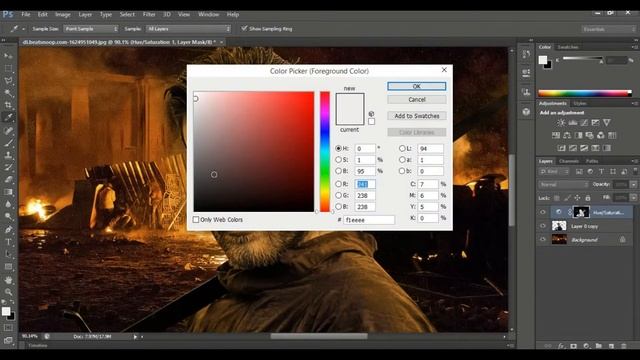Open the Filter menu
Viewport: 640px width, 360px height.
coord(149,14)
